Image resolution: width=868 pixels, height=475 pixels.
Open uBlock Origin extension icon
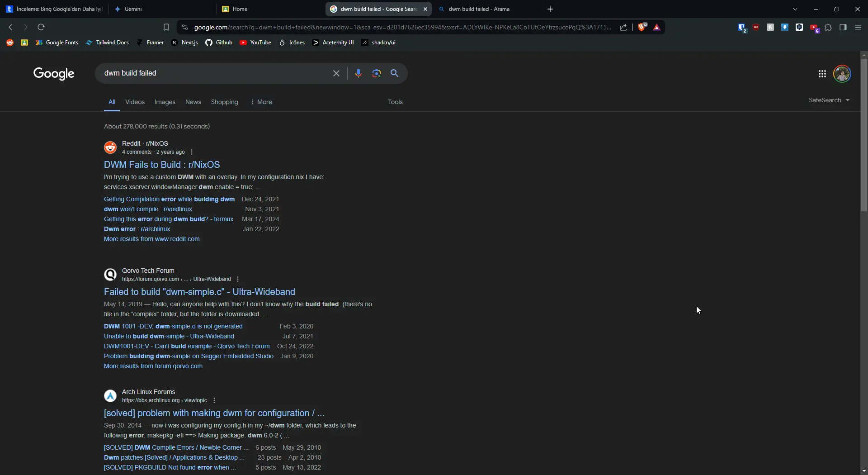(x=756, y=27)
